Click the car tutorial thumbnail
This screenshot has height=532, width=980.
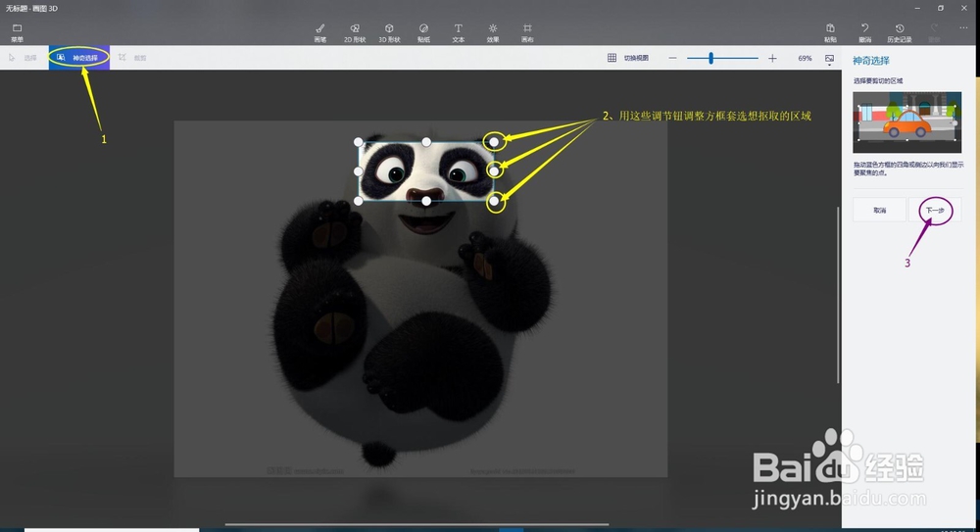pyautogui.click(x=906, y=122)
